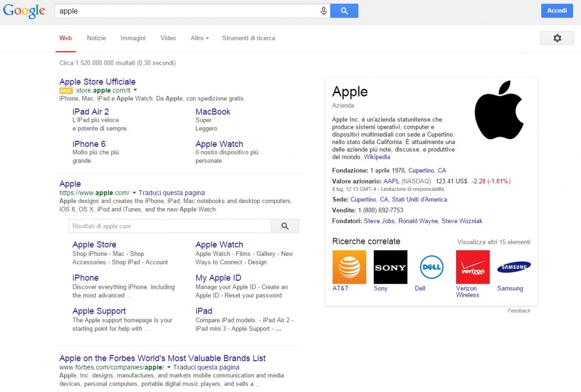Click Traduci questa pagina next to apple.com
This screenshot has height=392, width=581.
[171, 193]
